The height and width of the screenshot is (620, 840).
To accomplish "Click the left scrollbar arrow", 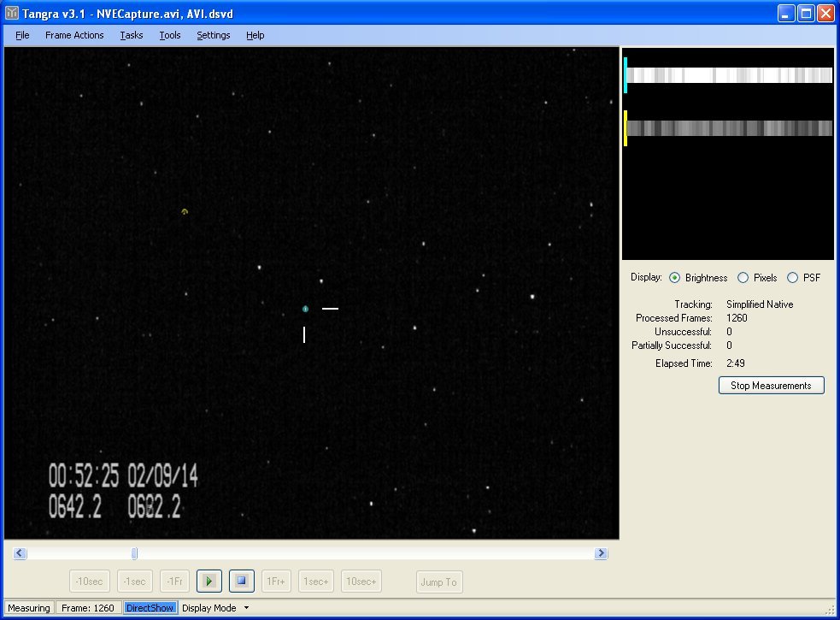I will pyautogui.click(x=21, y=553).
